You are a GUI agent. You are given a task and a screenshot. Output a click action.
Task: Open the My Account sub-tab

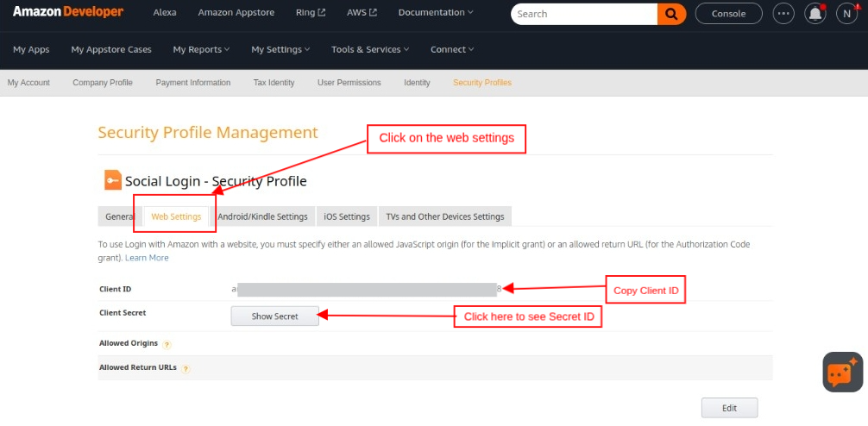point(28,83)
